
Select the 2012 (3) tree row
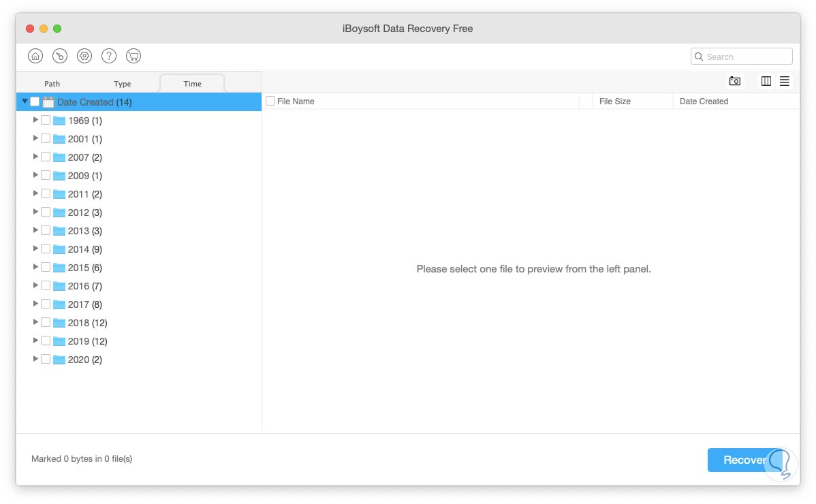pos(139,212)
